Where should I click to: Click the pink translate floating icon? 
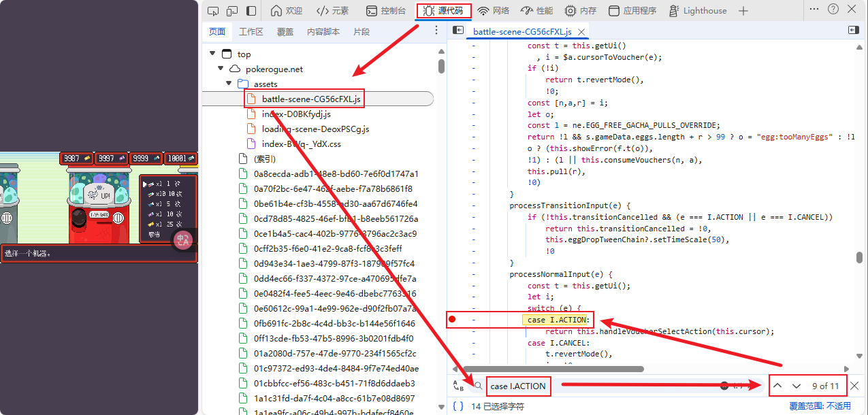point(184,239)
